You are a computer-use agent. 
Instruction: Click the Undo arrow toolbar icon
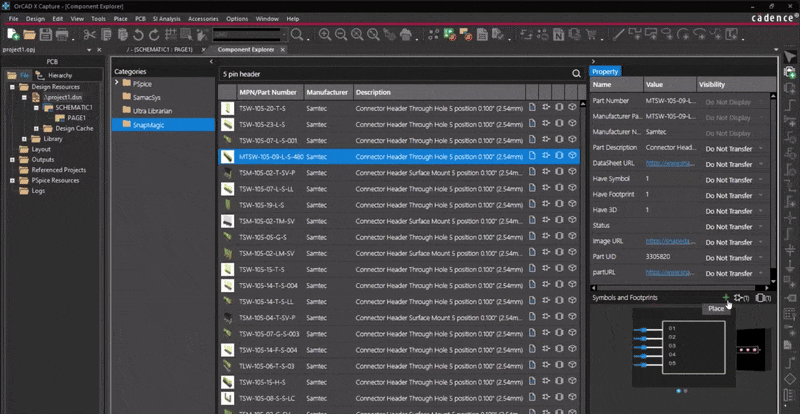pos(138,35)
